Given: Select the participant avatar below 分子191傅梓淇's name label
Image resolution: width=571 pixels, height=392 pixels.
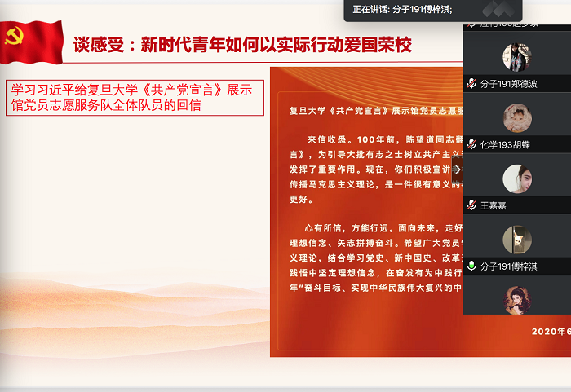Looking at the screenshot, I should [x=516, y=300].
